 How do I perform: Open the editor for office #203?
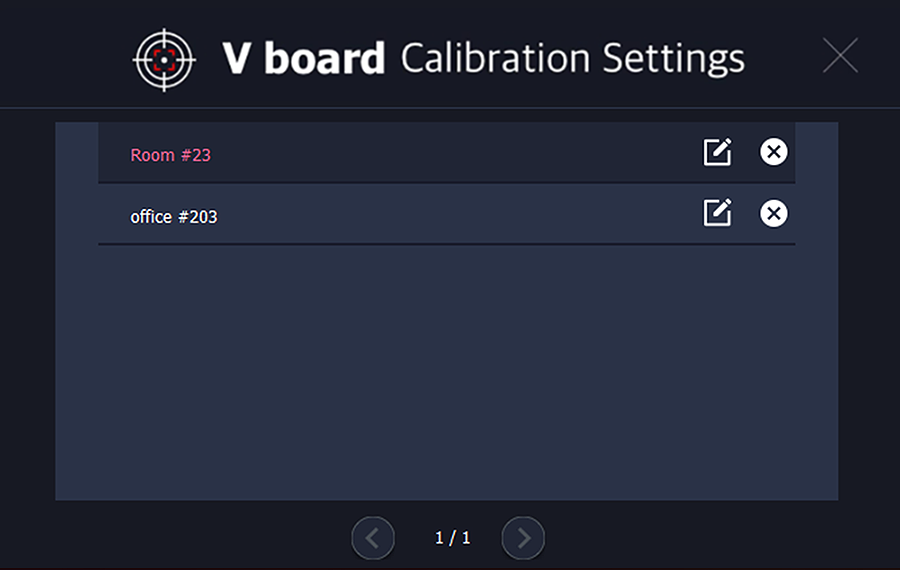coord(717,213)
